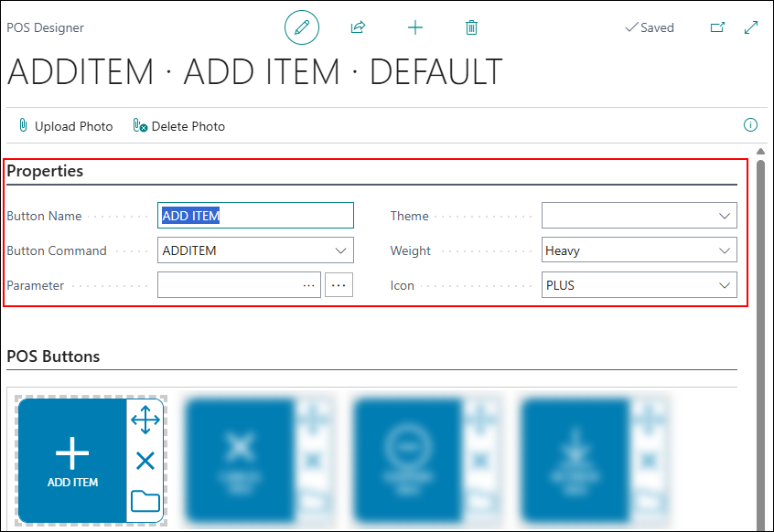Screen dimensions: 774x532
Task: Click the Button Name input field
Action: tap(255, 216)
